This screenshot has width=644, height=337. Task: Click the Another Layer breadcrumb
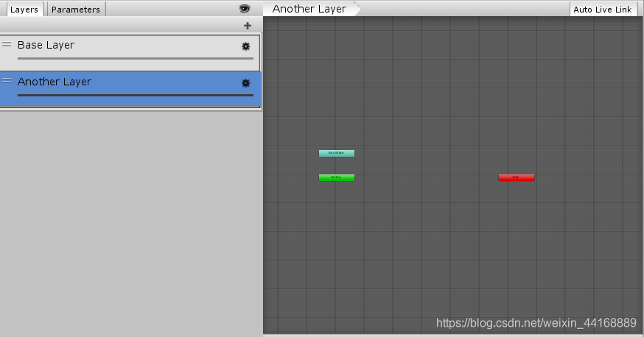(x=312, y=9)
